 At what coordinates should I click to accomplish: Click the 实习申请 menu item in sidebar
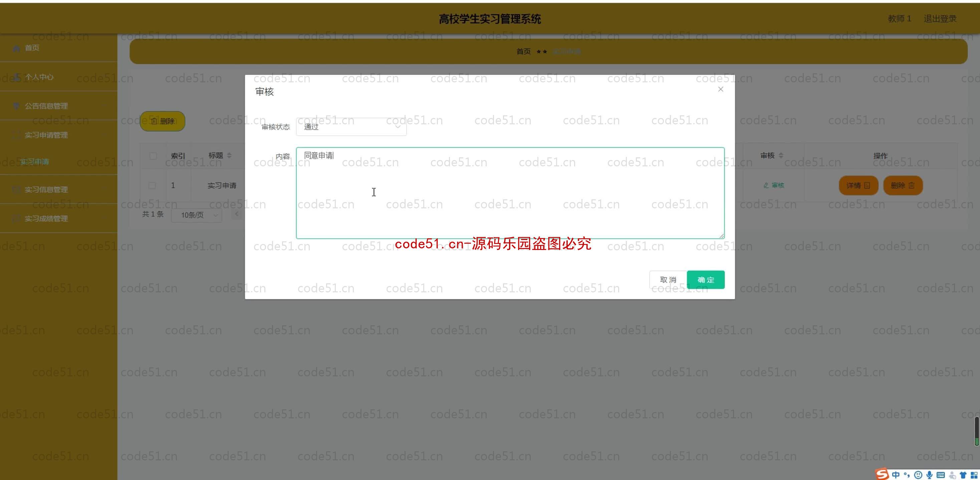(34, 161)
